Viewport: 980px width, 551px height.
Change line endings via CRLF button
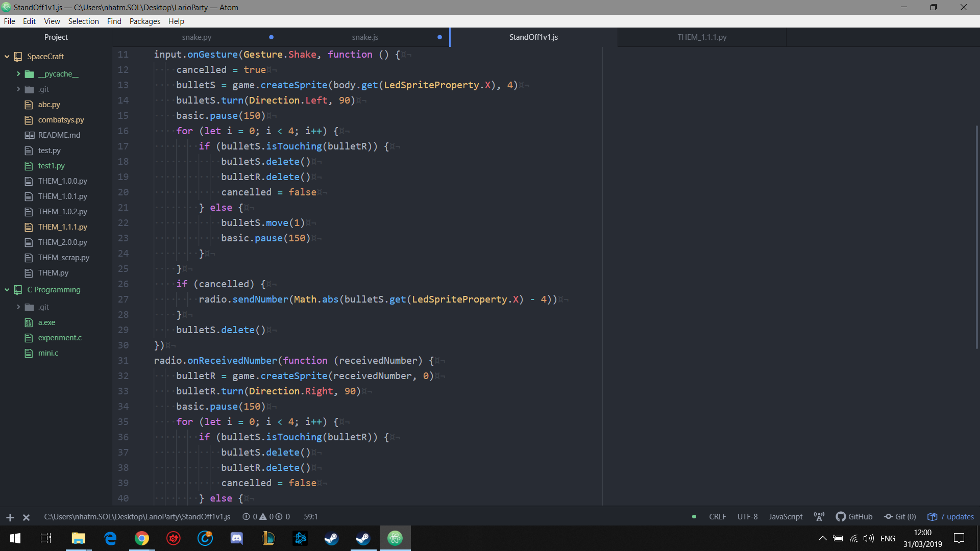pos(717,517)
